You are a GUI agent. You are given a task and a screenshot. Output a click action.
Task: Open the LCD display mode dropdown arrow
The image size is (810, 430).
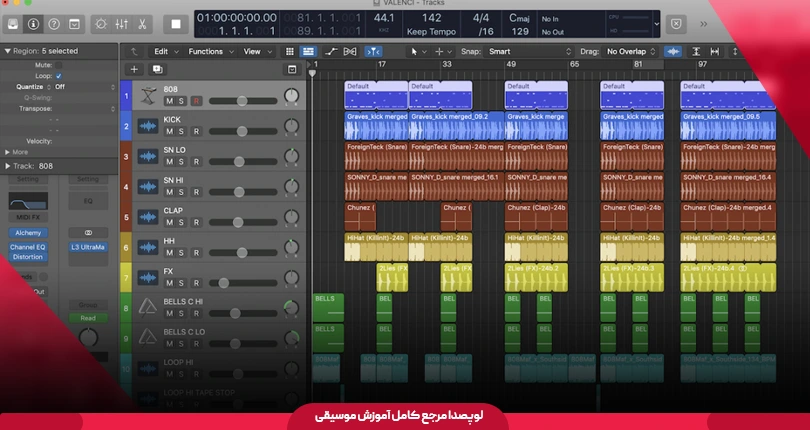tap(657, 24)
